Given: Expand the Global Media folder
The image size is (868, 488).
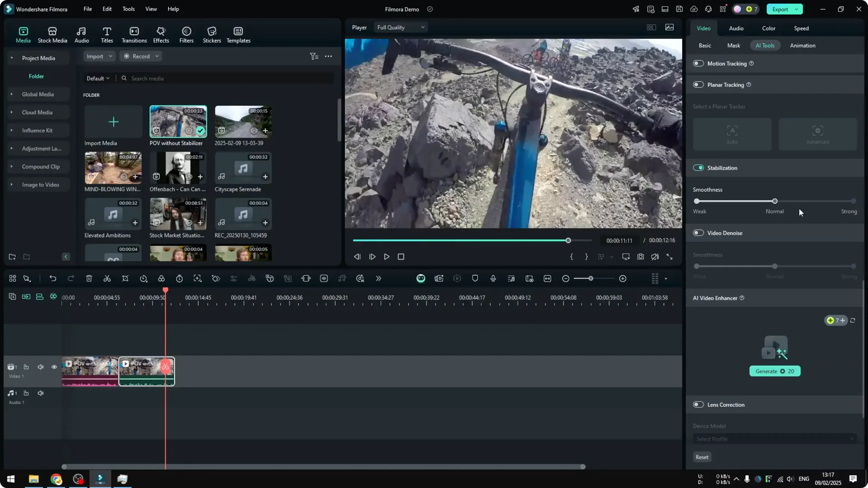Looking at the screenshot, I should click(11, 94).
